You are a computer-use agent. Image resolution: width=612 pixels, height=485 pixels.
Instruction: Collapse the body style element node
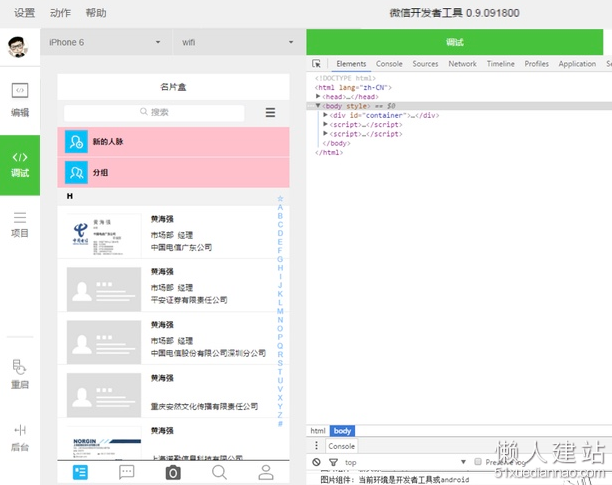(318, 105)
